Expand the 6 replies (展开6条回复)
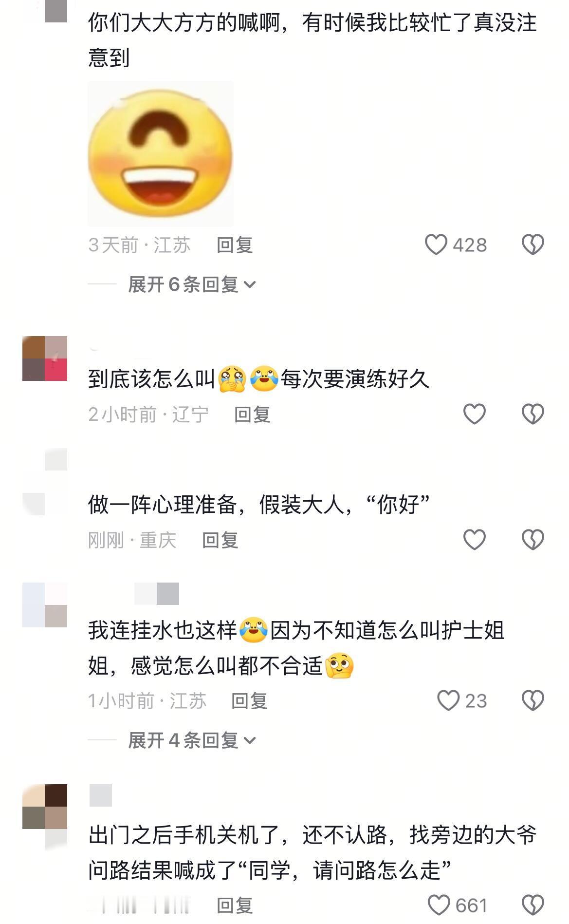The image size is (569, 924). (x=192, y=284)
